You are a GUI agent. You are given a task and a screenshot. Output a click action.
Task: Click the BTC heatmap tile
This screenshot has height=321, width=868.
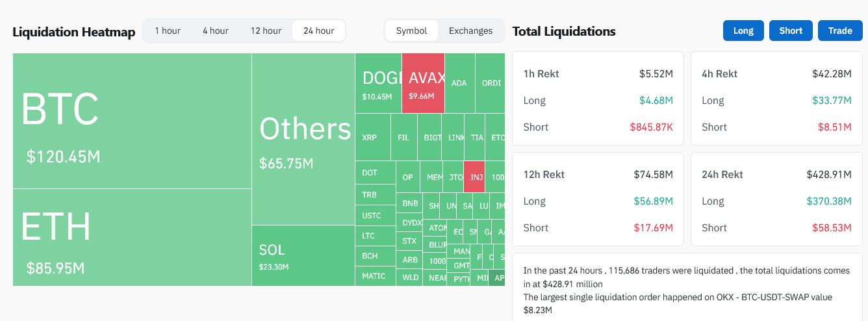coord(132,121)
